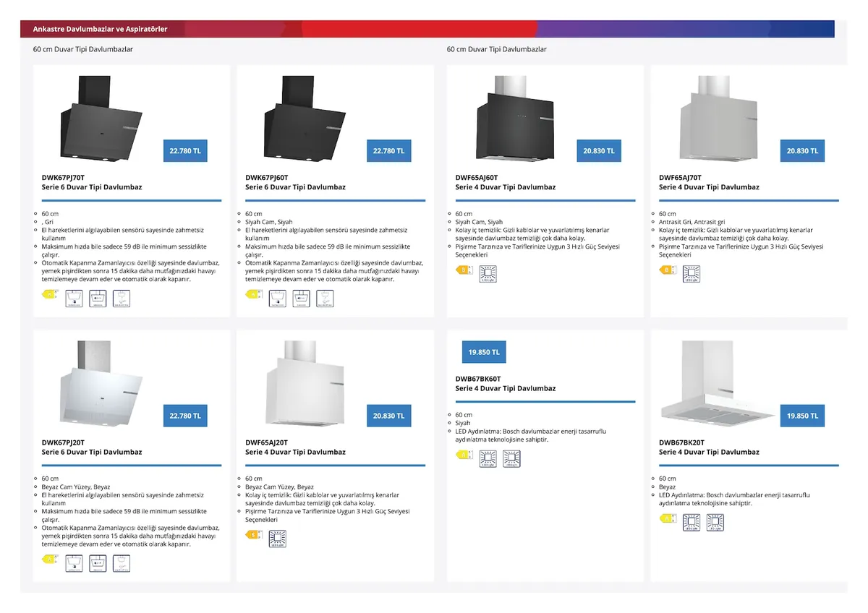Click the energy label A icon under DWB67BK20T

click(668, 518)
